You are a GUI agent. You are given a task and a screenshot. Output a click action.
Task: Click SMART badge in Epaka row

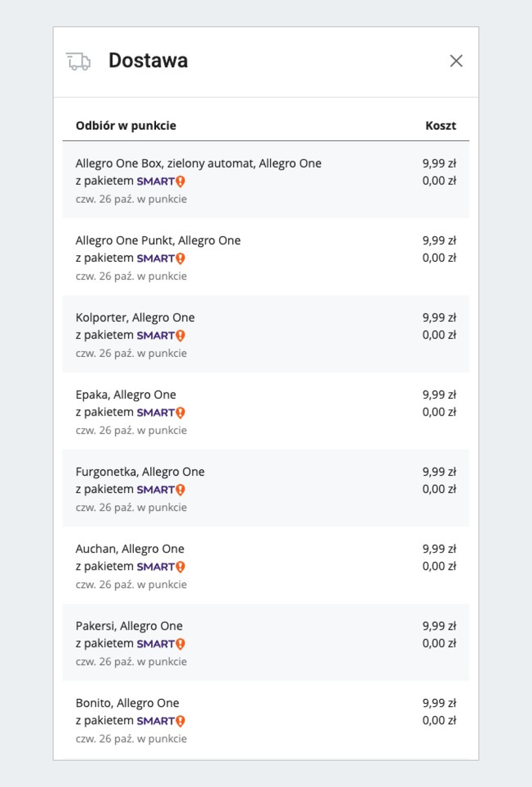(161, 413)
